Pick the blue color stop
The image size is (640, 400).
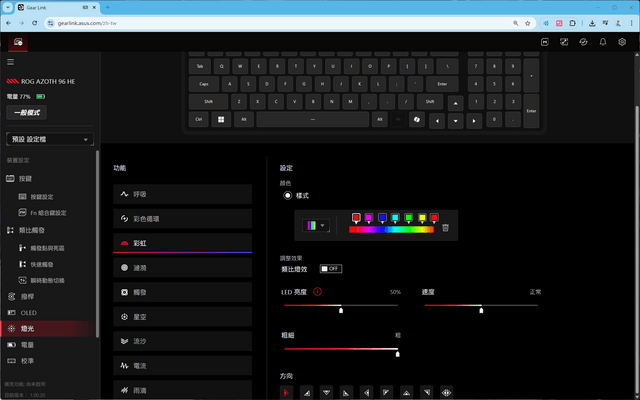click(x=382, y=218)
